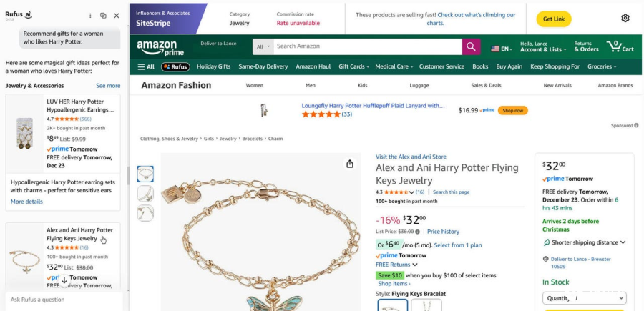644x311 pixels.
Task: Click the Rufus button in nav bar
Action: click(x=175, y=66)
